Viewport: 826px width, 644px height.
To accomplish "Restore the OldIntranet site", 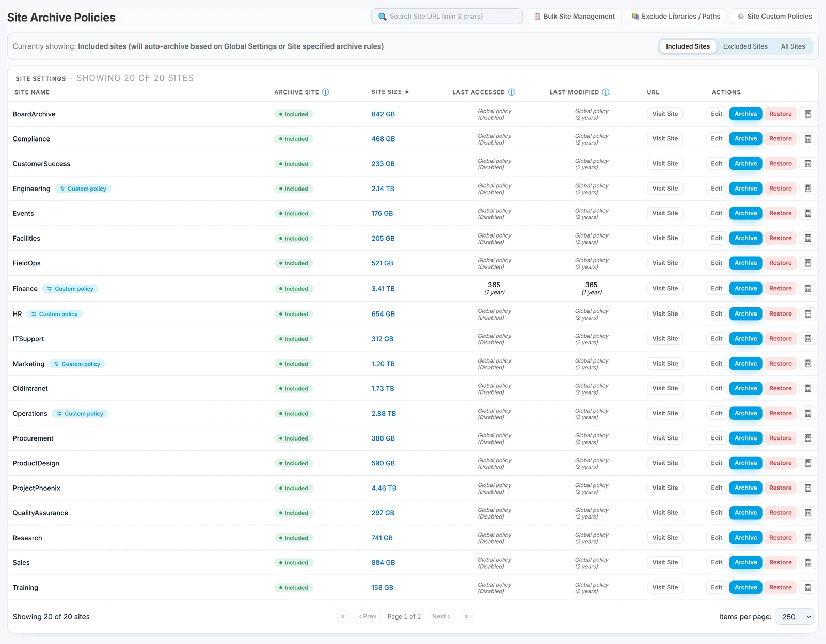I will coord(780,388).
